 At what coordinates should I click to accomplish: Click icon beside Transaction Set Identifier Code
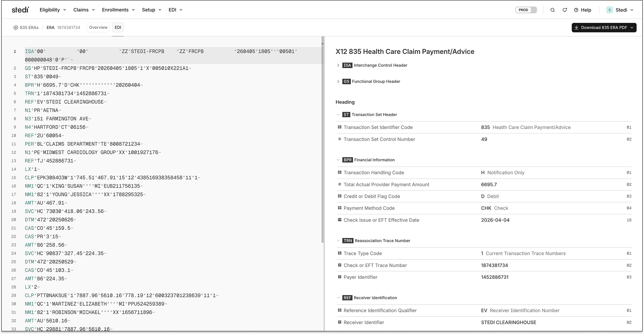click(x=340, y=127)
